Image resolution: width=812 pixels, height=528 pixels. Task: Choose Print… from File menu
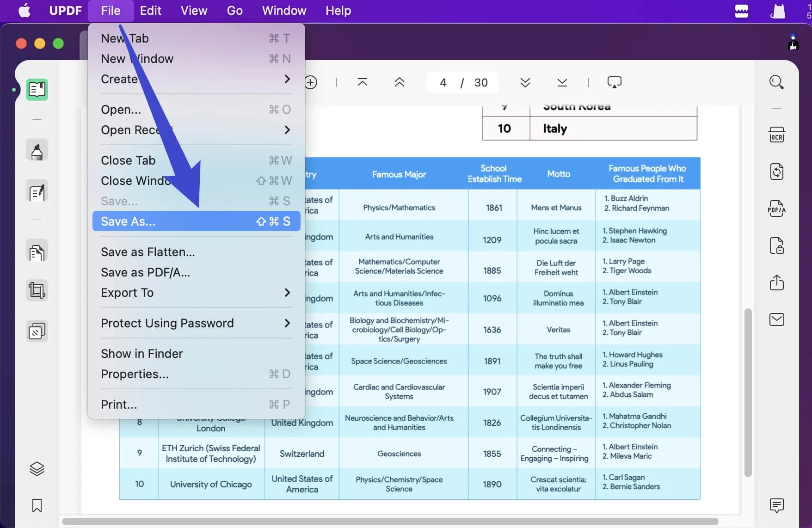coord(197,405)
